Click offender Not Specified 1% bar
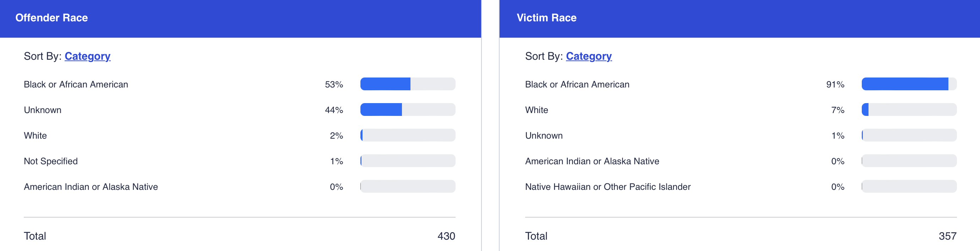This screenshot has height=251, width=980. click(408, 161)
